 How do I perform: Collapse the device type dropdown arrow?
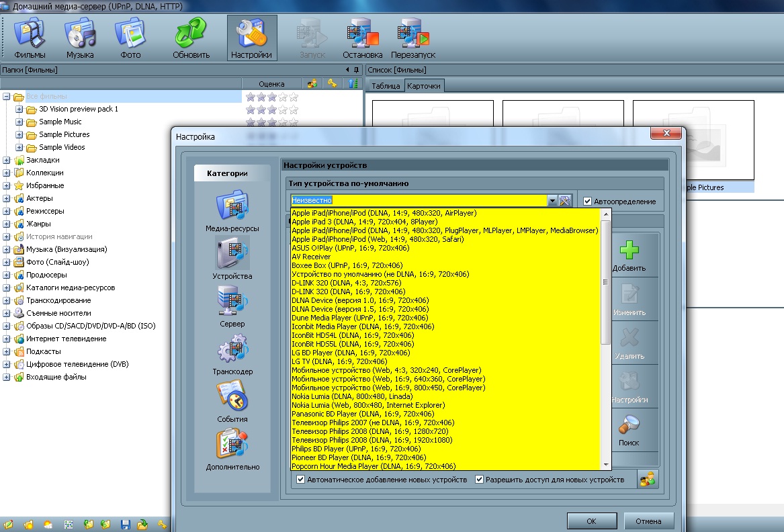point(552,201)
